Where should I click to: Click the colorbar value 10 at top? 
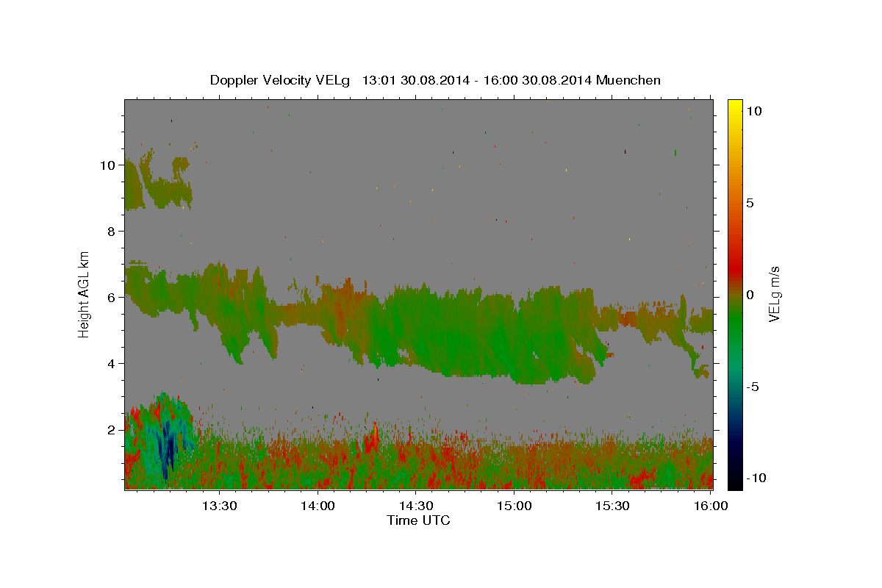pyautogui.click(x=753, y=110)
